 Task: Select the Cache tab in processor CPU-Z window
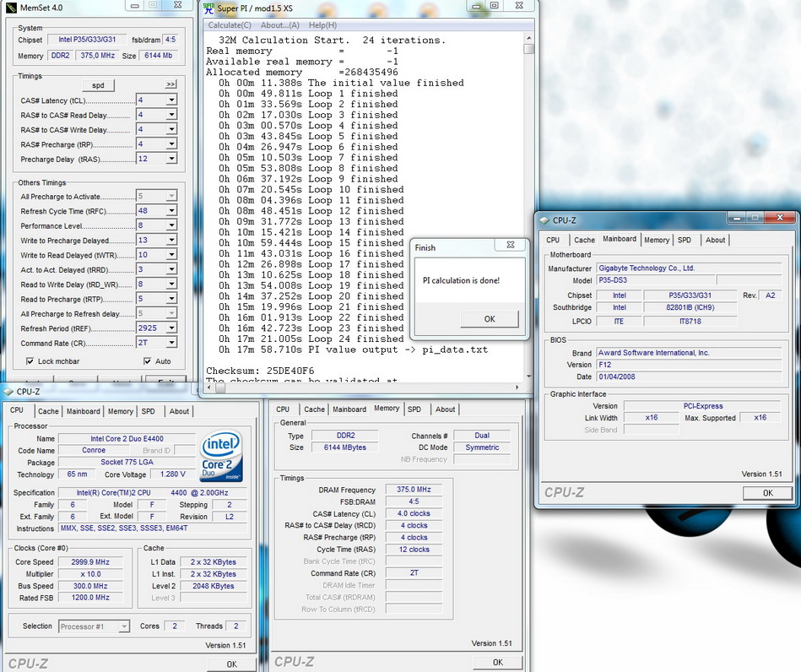coord(48,411)
